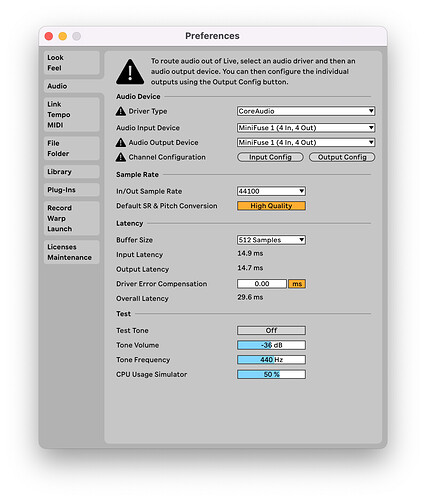This screenshot has width=426, height=500.
Task: Switch to the Plug-Ins tab
Action: point(71,190)
